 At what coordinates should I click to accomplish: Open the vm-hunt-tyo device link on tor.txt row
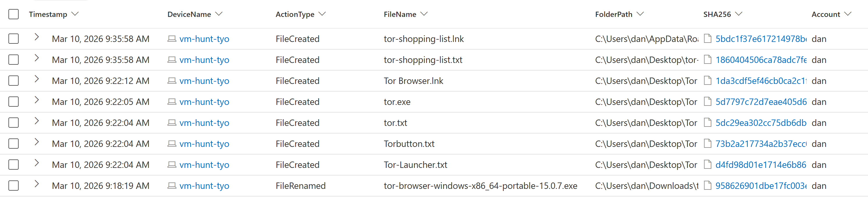[204, 122]
